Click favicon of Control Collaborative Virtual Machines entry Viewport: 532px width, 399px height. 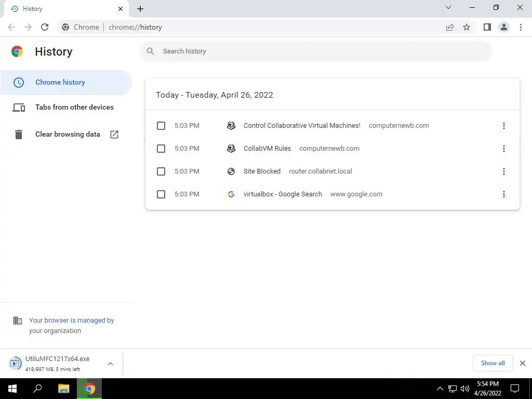click(x=231, y=126)
